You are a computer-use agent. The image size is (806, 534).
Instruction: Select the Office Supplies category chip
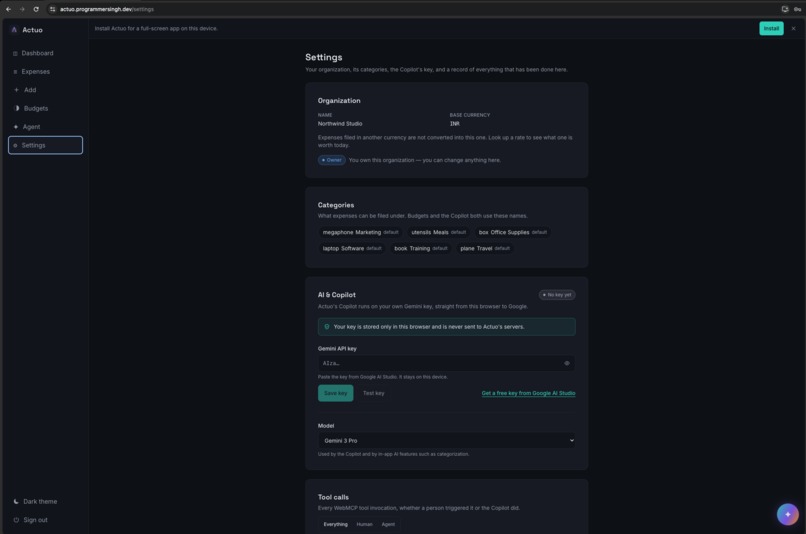point(512,232)
